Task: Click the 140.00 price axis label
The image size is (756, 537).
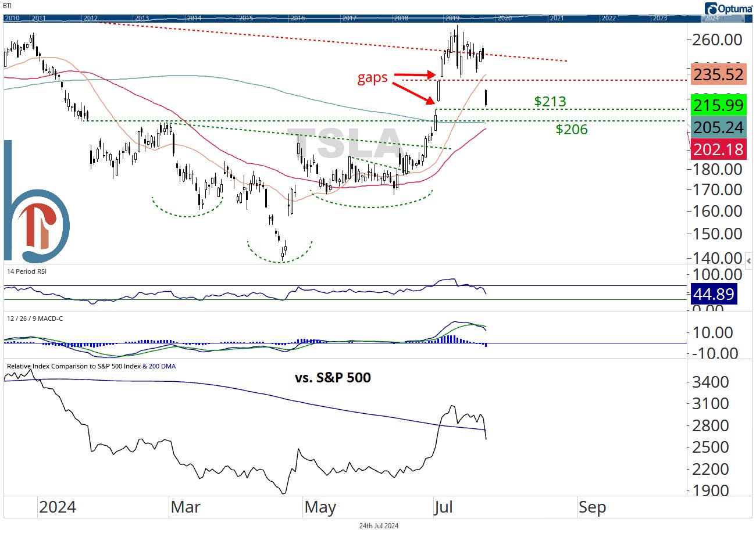Action: (718, 258)
